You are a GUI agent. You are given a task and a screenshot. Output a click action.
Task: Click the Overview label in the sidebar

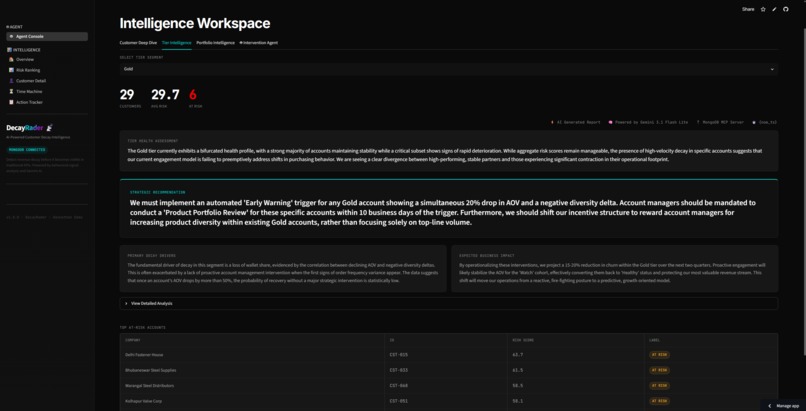click(25, 60)
